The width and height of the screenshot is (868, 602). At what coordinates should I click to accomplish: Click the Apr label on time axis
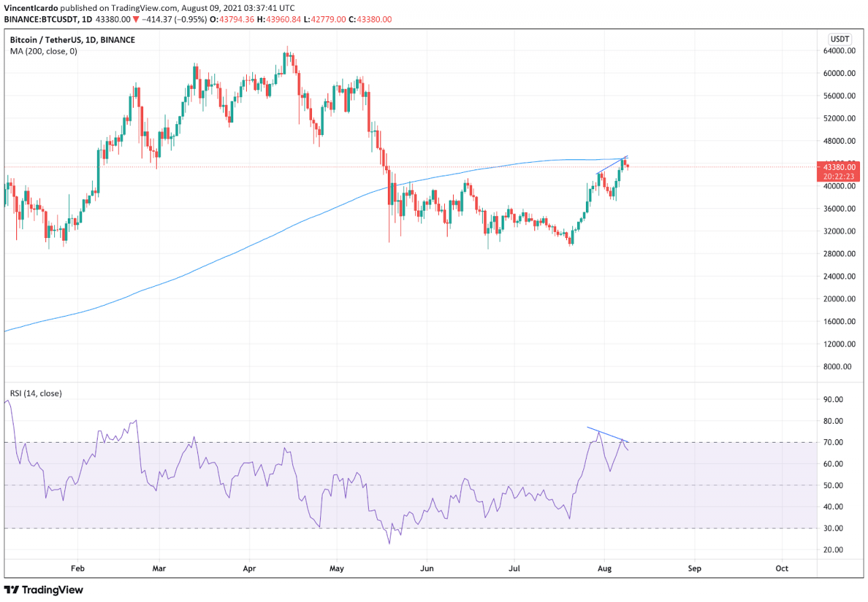250,569
